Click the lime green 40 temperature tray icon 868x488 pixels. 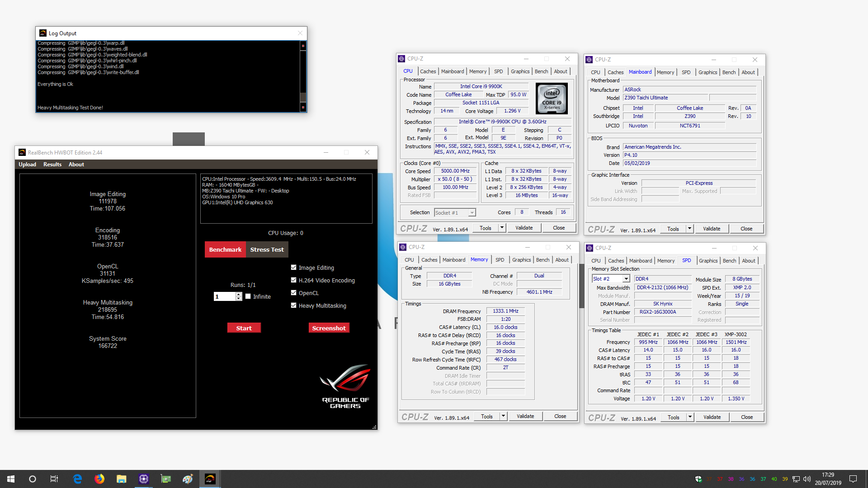click(x=774, y=479)
